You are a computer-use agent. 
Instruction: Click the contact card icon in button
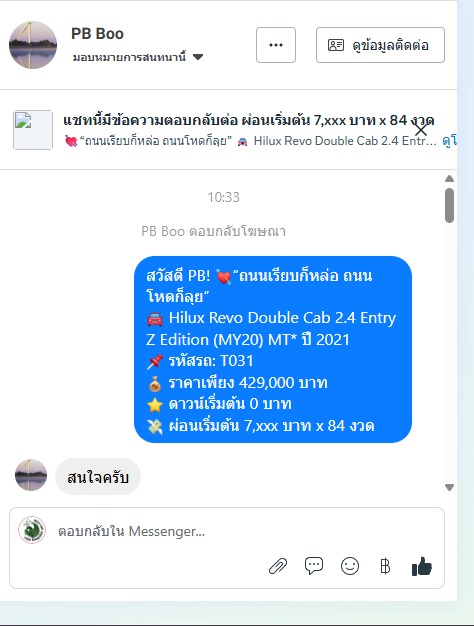click(336, 45)
